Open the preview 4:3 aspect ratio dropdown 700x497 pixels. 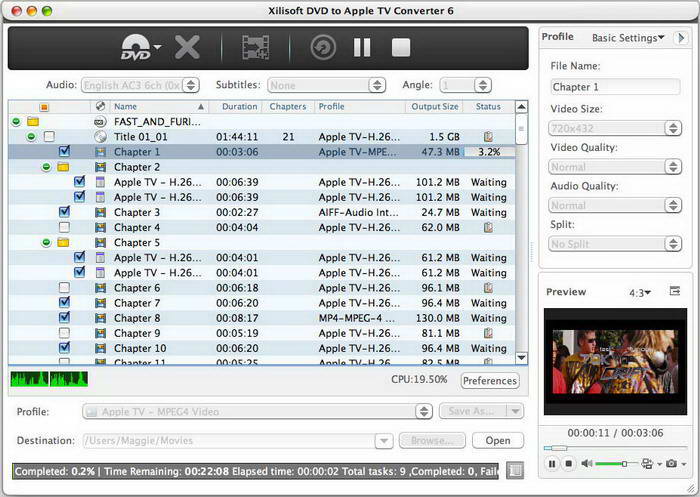pyautogui.click(x=639, y=292)
